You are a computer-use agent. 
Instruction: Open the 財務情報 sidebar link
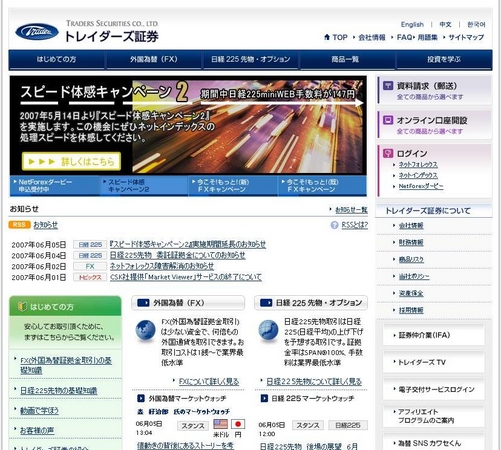coord(411,242)
